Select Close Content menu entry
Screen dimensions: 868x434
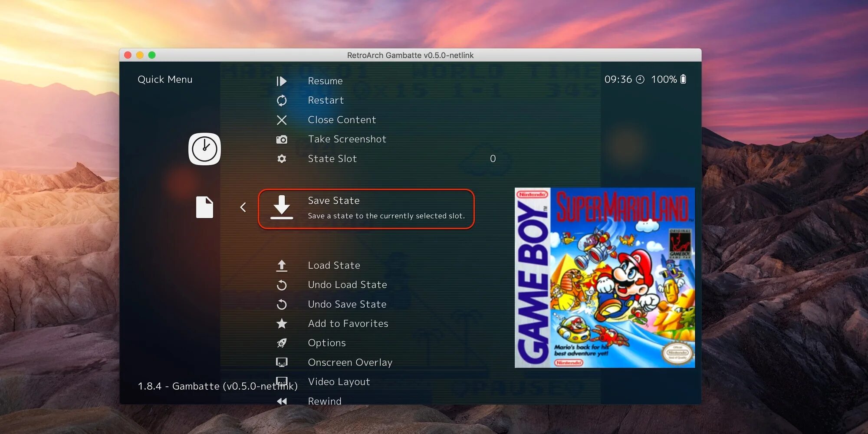coord(342,120)
